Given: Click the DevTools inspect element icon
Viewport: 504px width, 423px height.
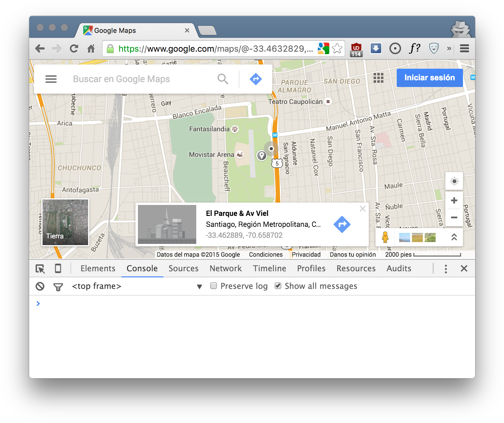Looking at the screenshot, I should click(x=40, y=269).
